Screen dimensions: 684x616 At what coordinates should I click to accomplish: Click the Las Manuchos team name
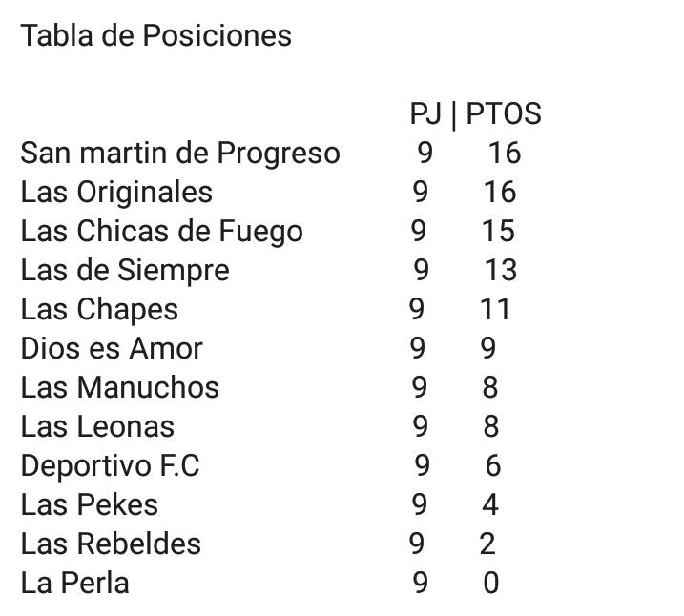(x=119, y=387)
